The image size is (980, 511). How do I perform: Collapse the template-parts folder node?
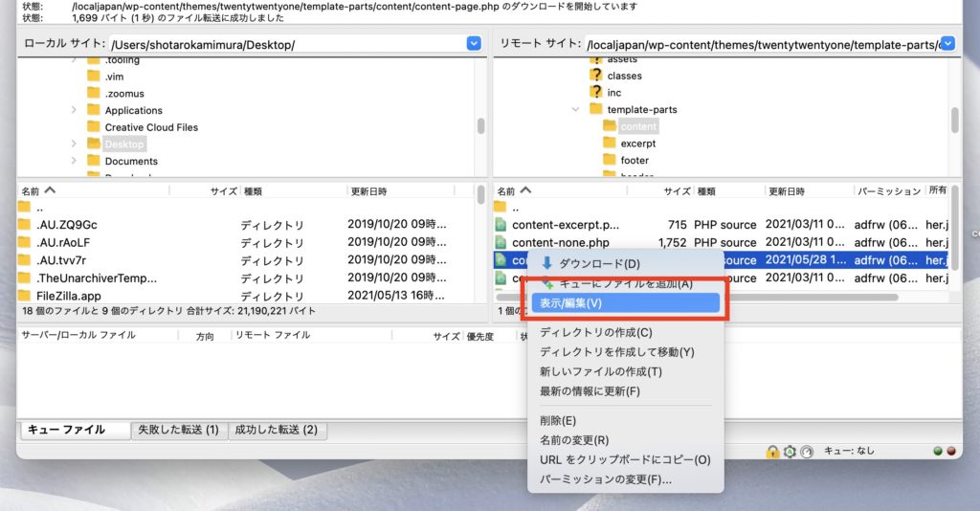tap(575, 109)
